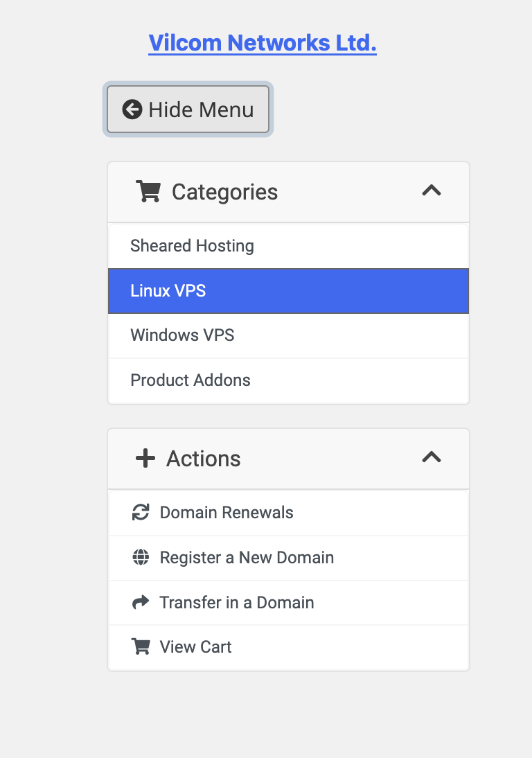The height and width of the screenshot is (758, 532).
Task: Open the Domain Renewals text link
Action: point(227,513)
